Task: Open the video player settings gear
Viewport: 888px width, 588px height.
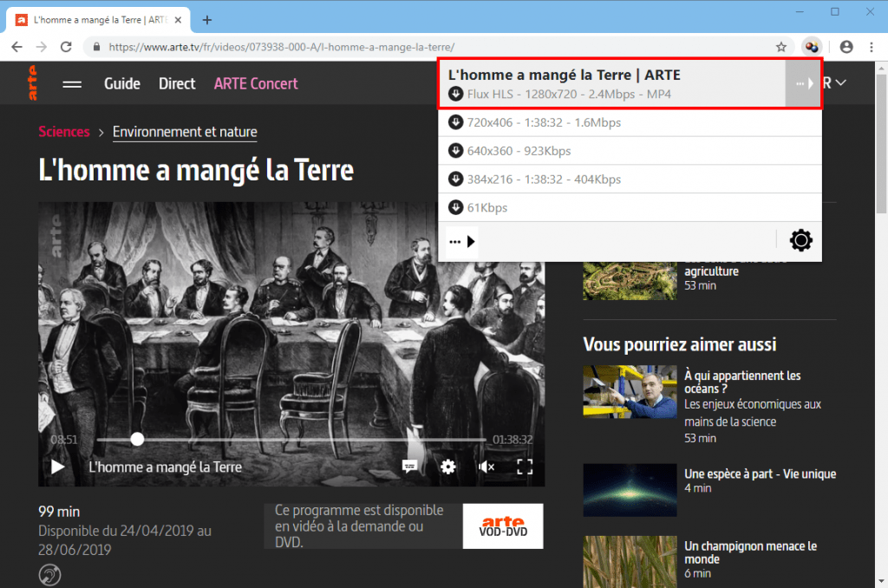Action: 448,467
